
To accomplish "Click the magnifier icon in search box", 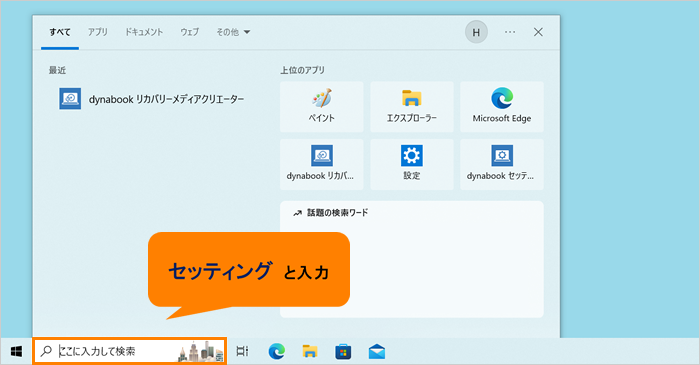I will pos(46,351).
